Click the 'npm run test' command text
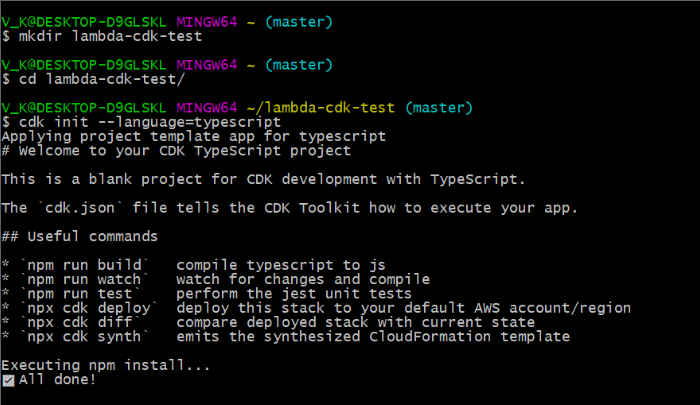The width and height of the screenshot is (700, 405). pyautogui.click(x=80, y=293)
